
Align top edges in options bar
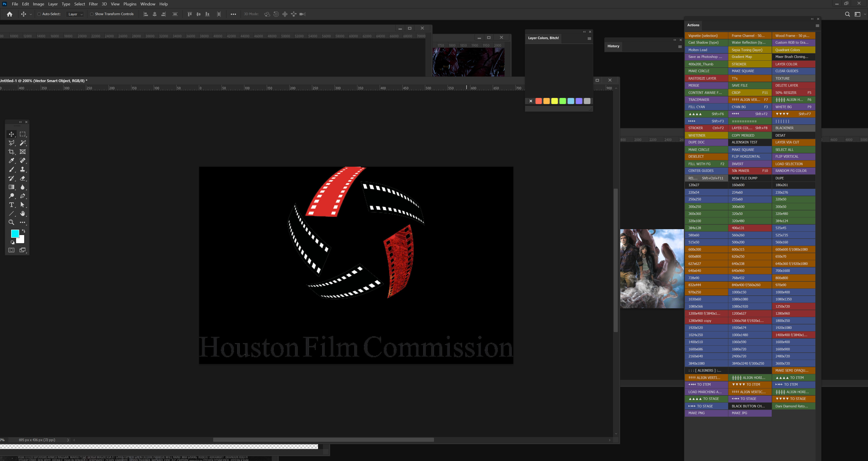(x=190, y=14)
